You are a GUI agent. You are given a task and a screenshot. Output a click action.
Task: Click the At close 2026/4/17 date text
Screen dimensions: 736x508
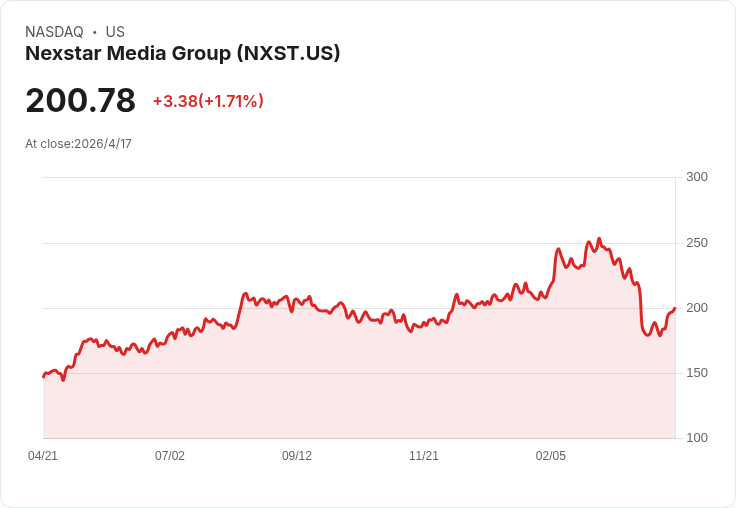pos(78,143)
